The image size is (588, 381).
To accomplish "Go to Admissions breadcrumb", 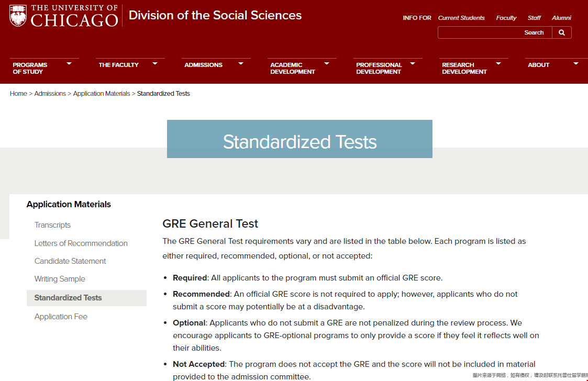I will [x=50, y=94].
